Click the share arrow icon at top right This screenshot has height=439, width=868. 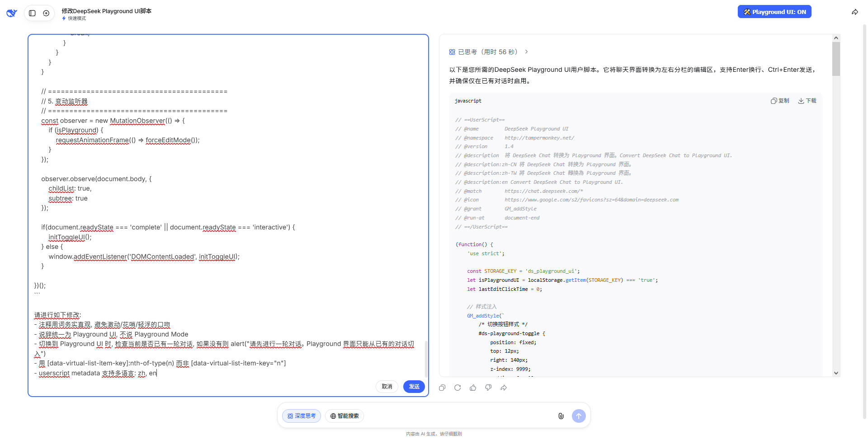[x=855, y=12]
